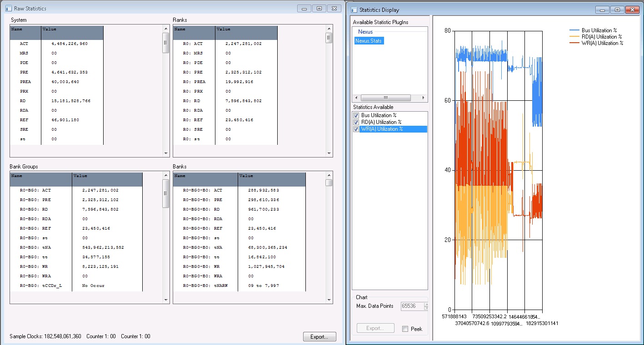The width and height of the screenshot is (644, 345).
Task: Increase Max. Data Points with up stepper
Action: point(426,304)
